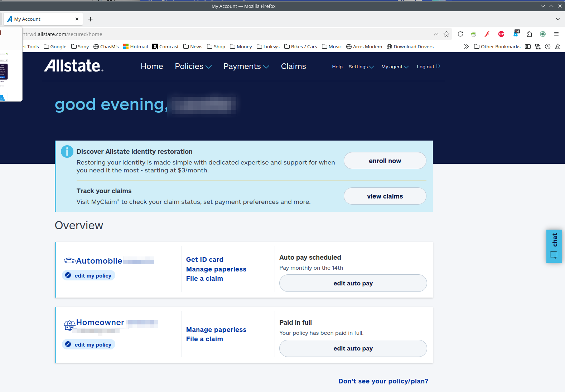Open the Money bookmarks folder
This screenshot has height=392, width=565.
point(241,46)
